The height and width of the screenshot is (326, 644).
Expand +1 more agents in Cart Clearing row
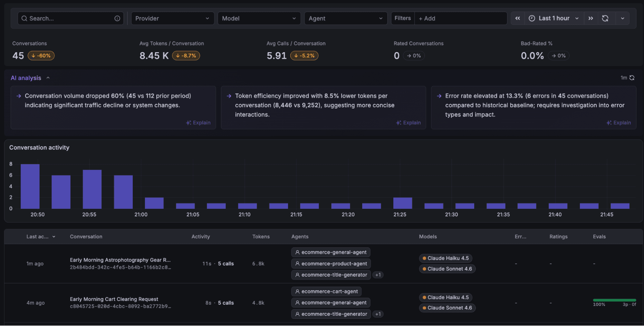(378, 314)
